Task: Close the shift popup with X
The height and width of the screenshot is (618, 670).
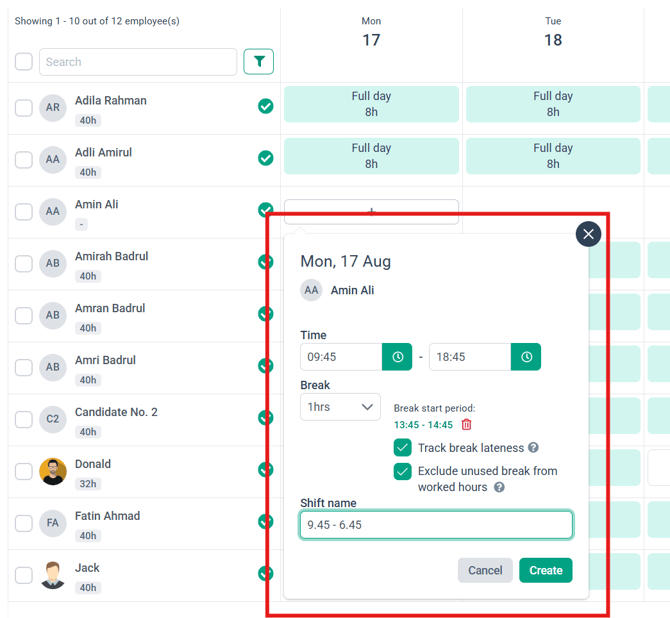Action: (x=588, y=234)
